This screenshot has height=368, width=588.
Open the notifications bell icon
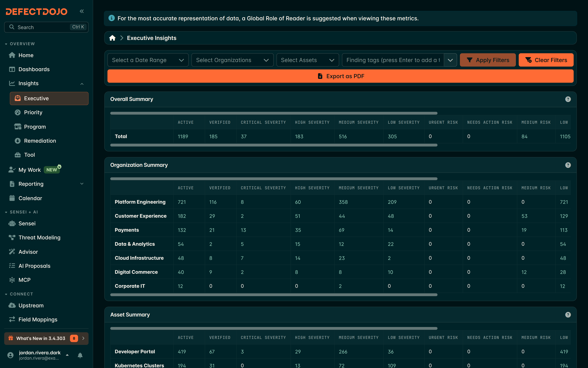tap(80, 355)
